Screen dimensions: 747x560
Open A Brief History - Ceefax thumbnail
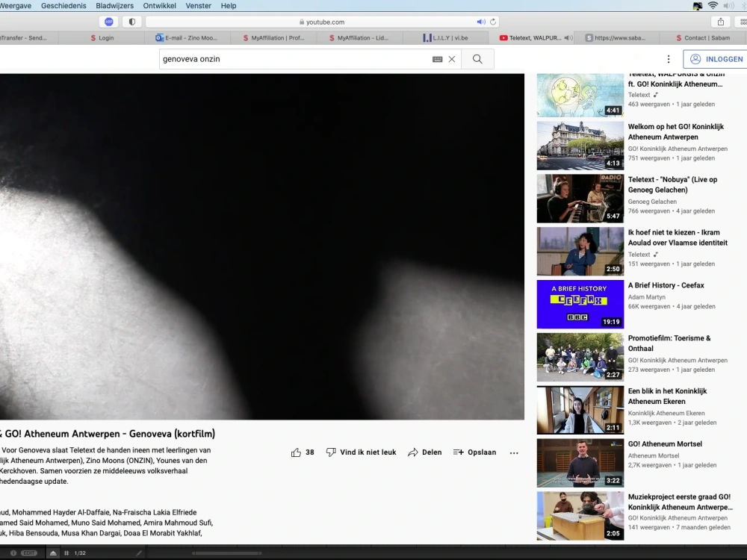(x=580, y=305)
